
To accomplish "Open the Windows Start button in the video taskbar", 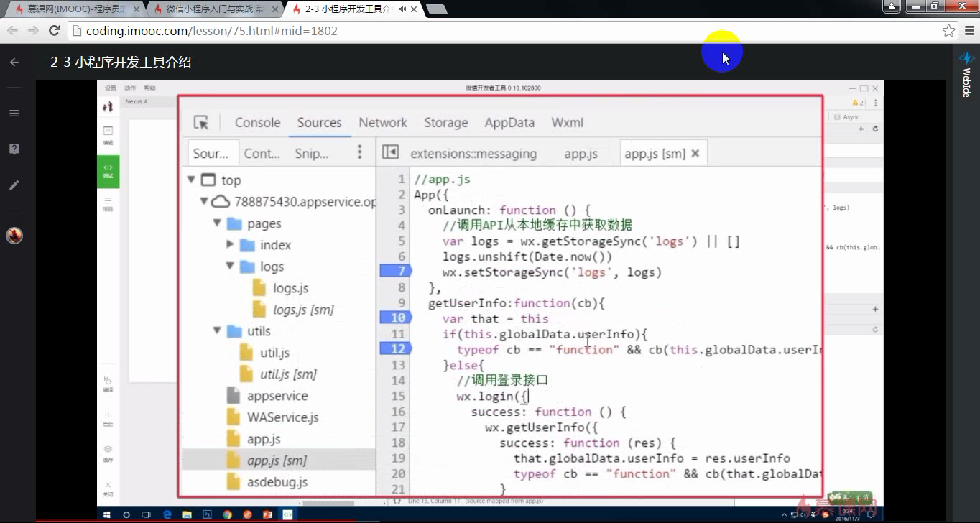I will tap(106, 514).
